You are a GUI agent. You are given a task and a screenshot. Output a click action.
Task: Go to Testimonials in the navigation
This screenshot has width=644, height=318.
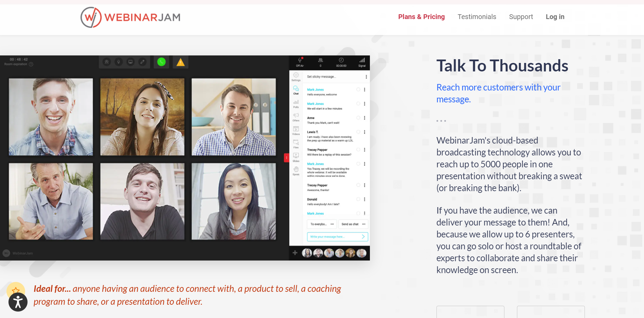(477, 17)
